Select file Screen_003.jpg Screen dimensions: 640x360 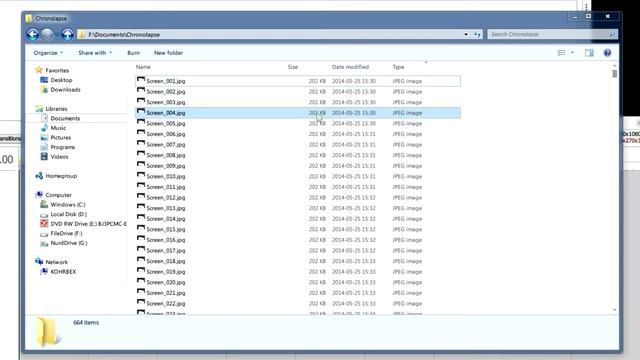pos(298,102)
